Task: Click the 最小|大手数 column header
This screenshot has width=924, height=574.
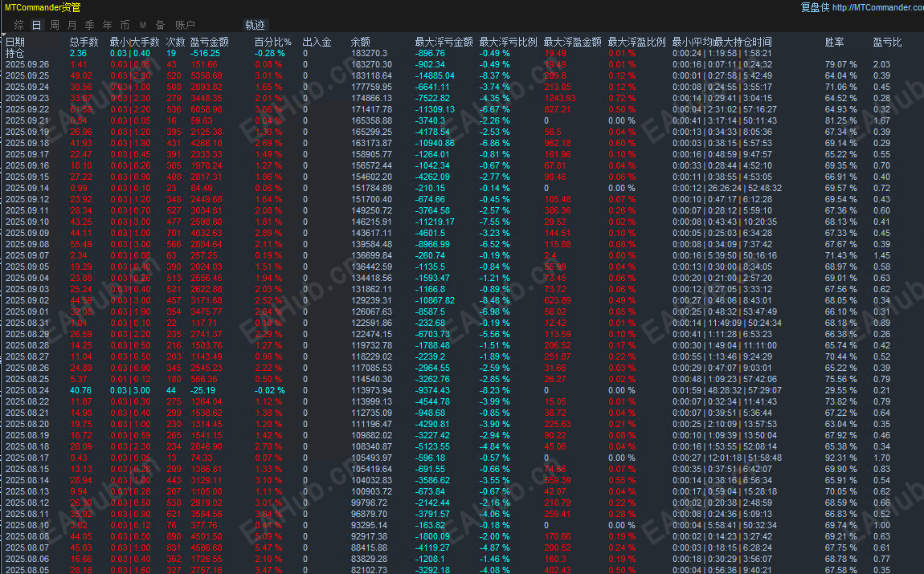Action: [x=134, y=42]
